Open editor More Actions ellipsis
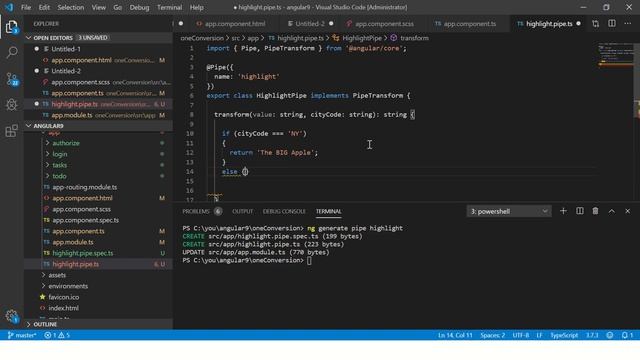The width and height of the screenshot is (640, 360). pos(627,24)
